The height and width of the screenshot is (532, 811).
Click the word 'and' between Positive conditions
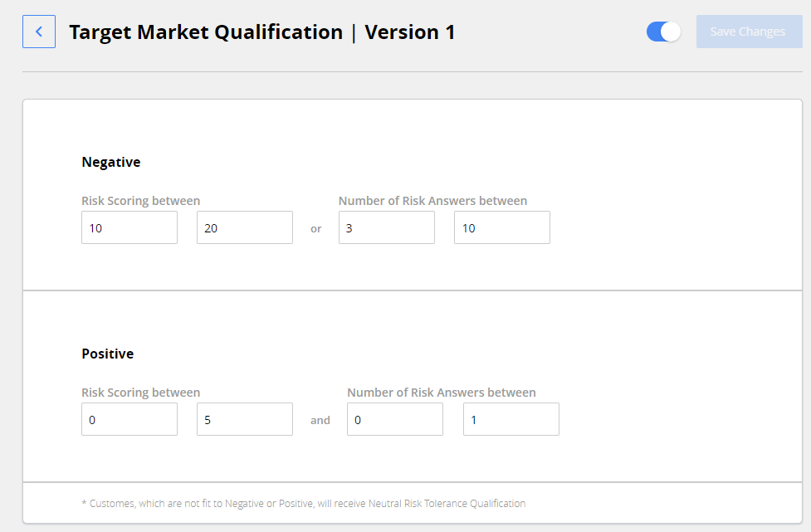point(320,420)
